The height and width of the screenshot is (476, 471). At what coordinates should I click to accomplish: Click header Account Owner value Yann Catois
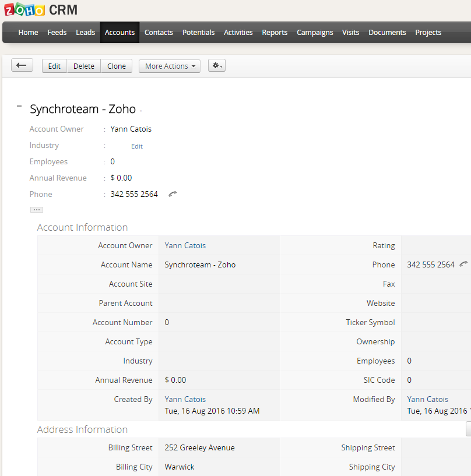click(131, 129)
